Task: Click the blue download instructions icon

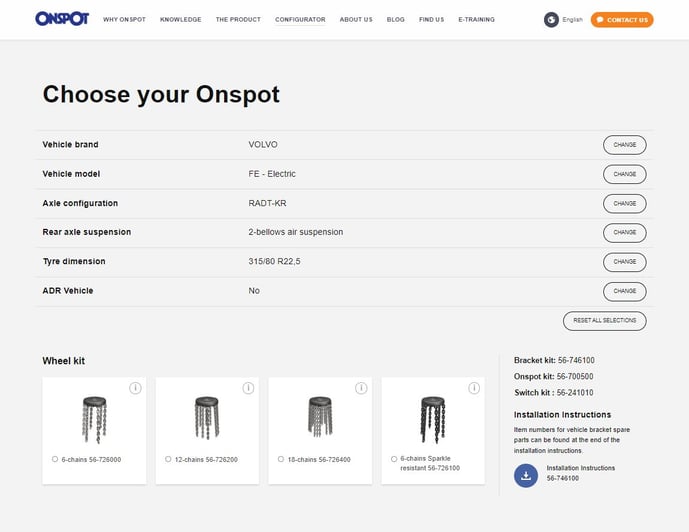Action: pyautogui.click(x=526, y=475)
